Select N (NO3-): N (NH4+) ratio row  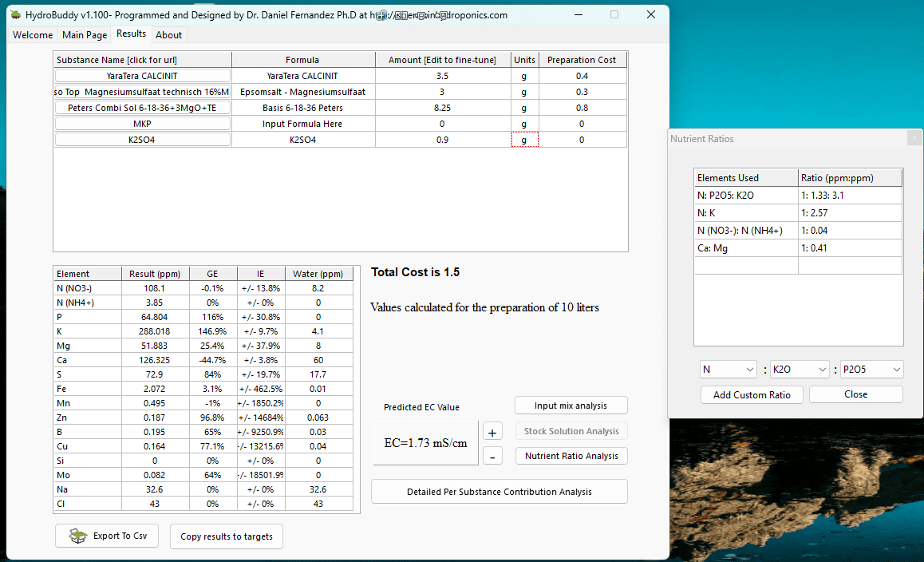coord(798,230)
